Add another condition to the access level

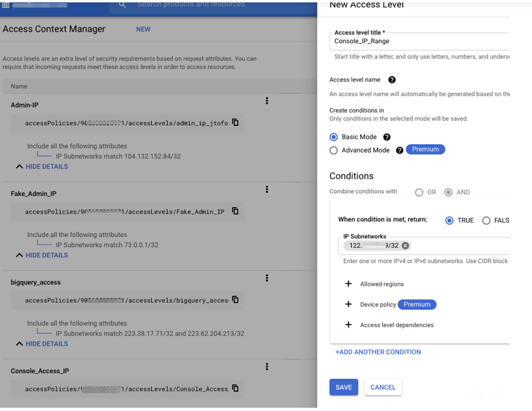[378, 352]
